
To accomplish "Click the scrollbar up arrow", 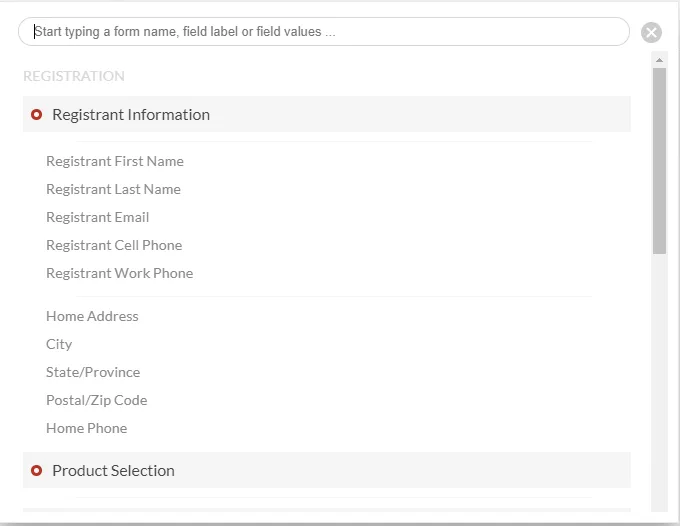I will click(x=659, y=60).
